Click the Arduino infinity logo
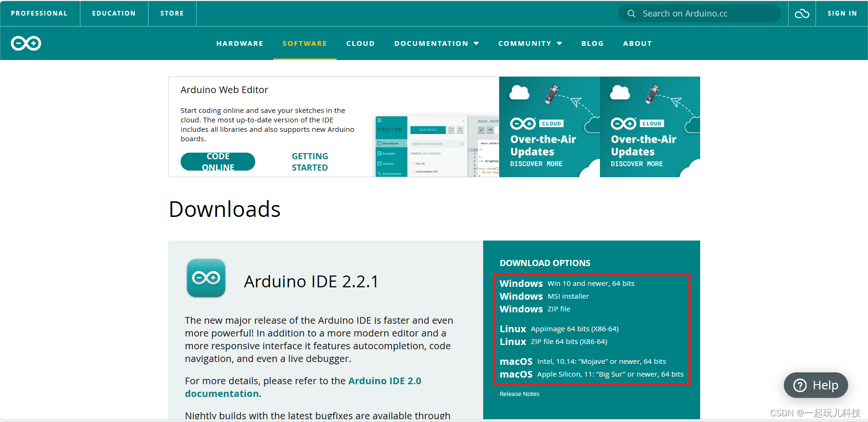The width and height of the screenshot is (868, 422). (26, 43)
